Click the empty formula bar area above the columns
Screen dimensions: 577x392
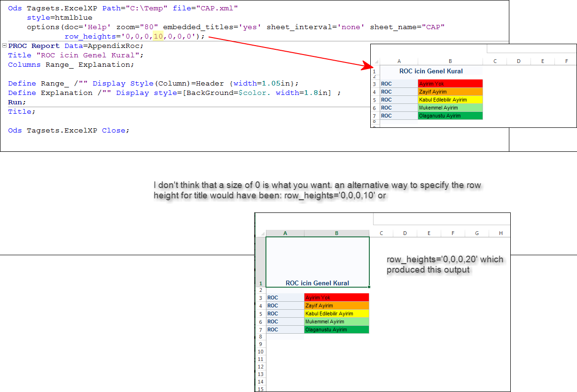531,48
